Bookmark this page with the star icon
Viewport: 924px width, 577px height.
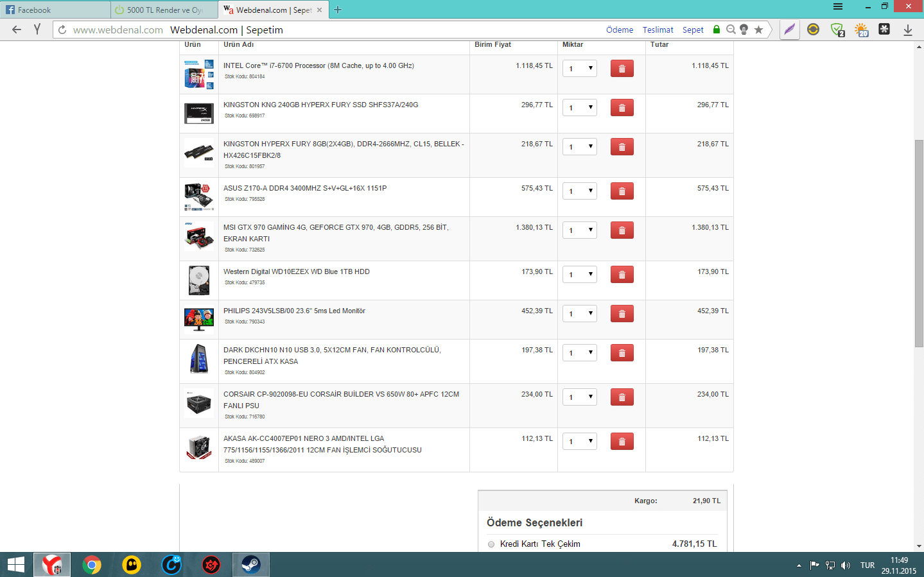point(758,30)
